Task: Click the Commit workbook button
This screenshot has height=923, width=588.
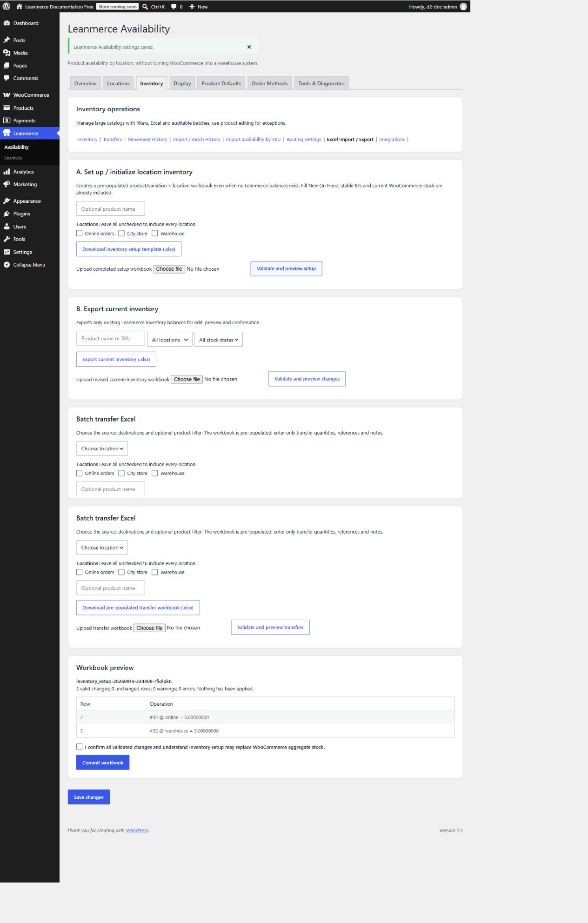Action: point(103,762)
